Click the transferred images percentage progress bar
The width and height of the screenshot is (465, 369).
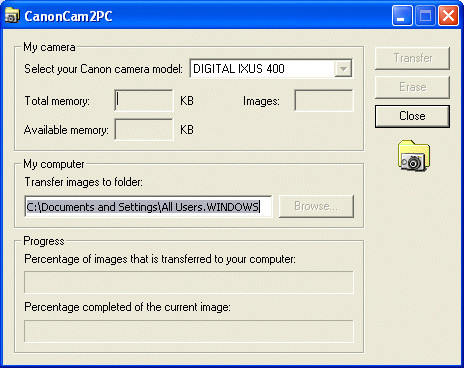coord(189,282)
